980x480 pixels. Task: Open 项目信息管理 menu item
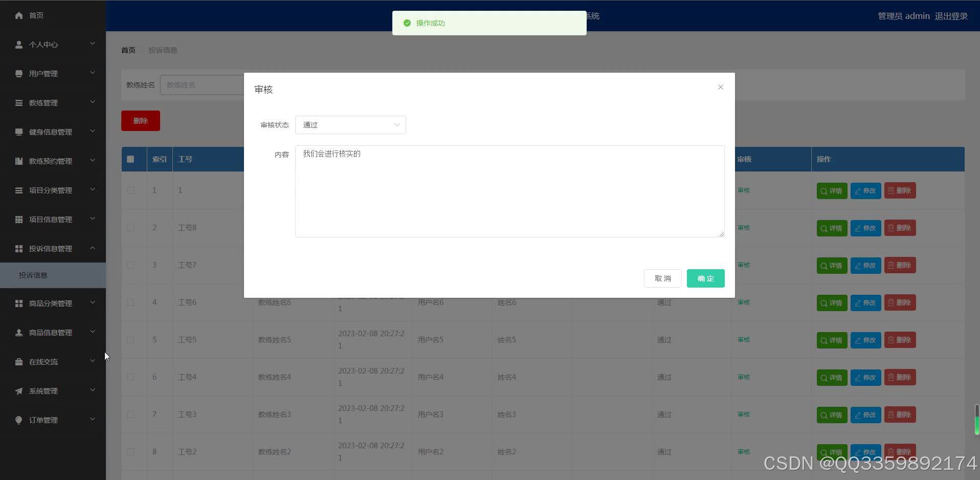click(x=53, y=220)
